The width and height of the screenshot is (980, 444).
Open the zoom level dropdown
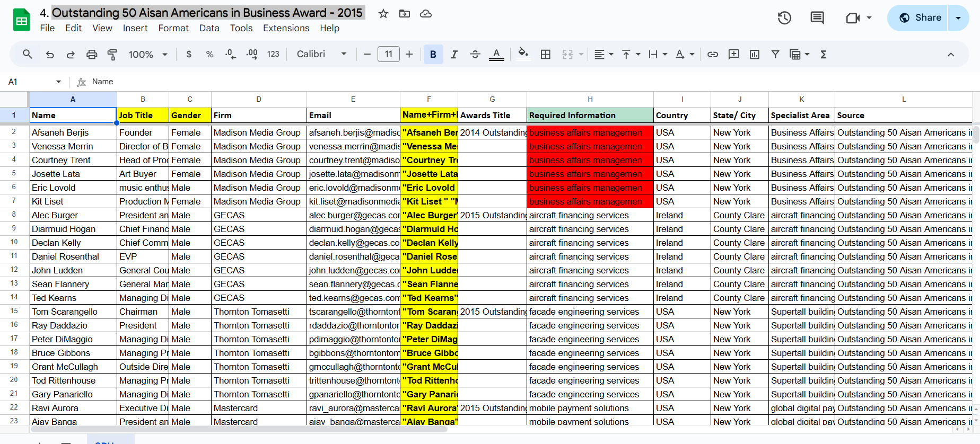148,54
